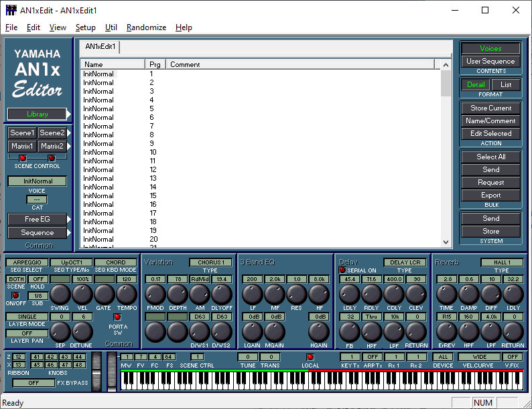
Task: Click the FMOD knob under Variation
Action: [155, 294]
